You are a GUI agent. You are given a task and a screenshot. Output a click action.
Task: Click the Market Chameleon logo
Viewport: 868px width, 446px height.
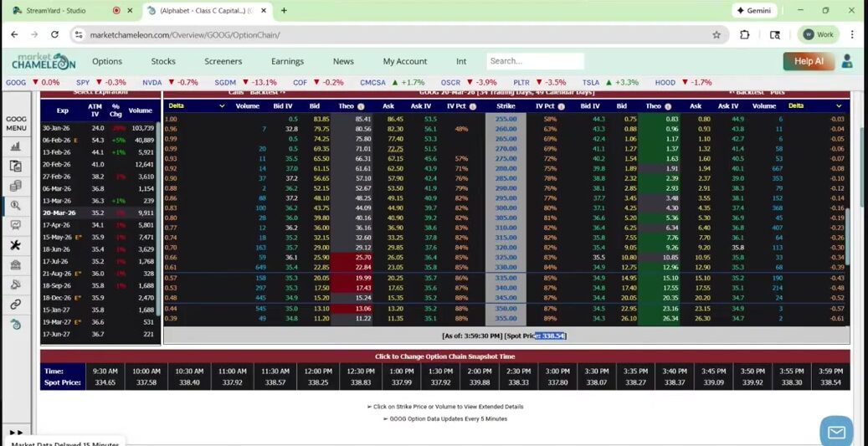(44, 61)
